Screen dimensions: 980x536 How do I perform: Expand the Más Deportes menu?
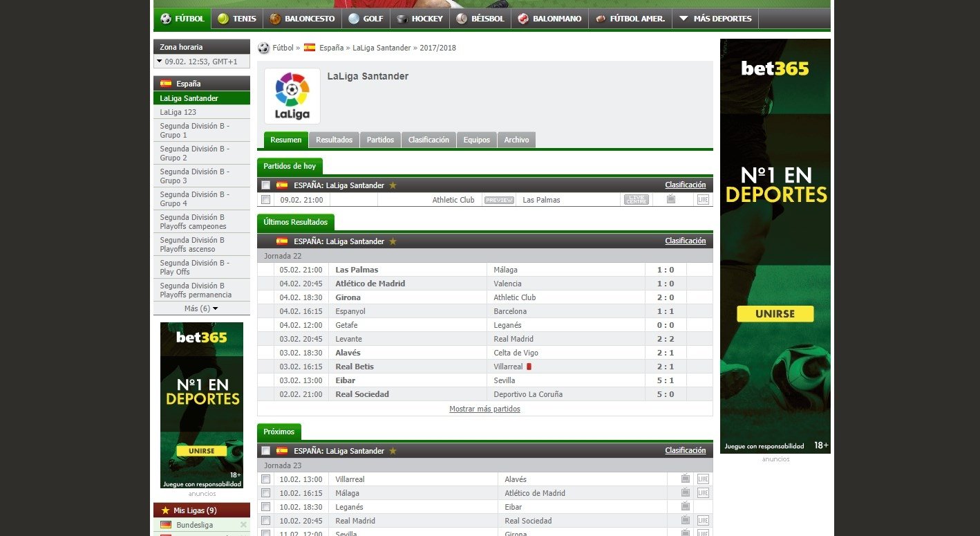tap(715, 19)
